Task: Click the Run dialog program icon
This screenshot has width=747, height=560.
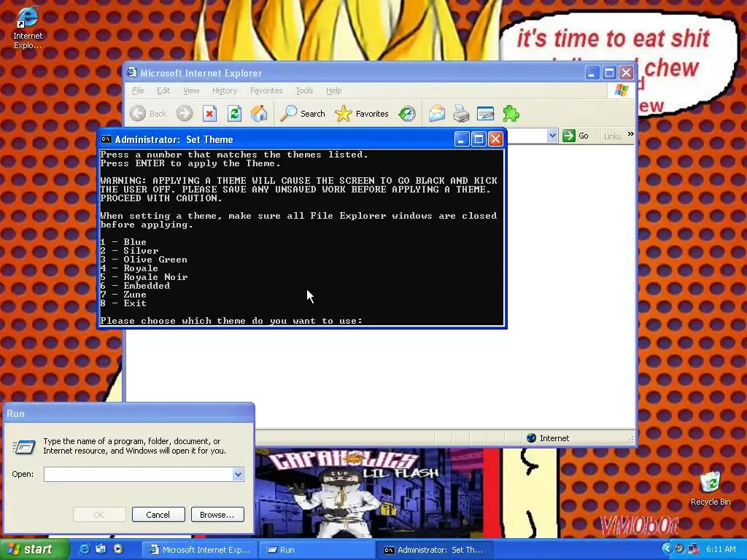Action: (x=24, y=447)
